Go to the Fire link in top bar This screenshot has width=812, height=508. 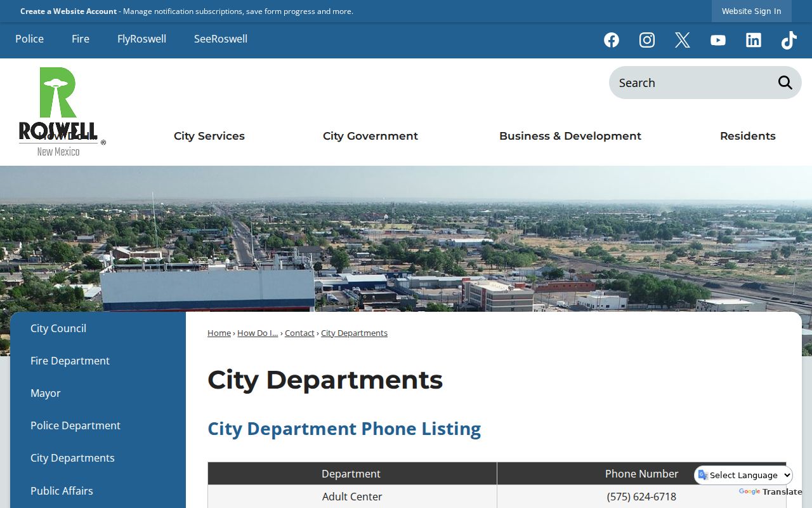pyautogui.click(x=81, y=39)
